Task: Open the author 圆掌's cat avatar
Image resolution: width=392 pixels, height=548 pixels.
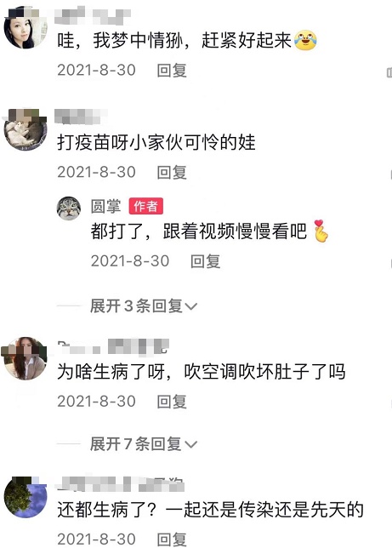Action: click(69, 208)
